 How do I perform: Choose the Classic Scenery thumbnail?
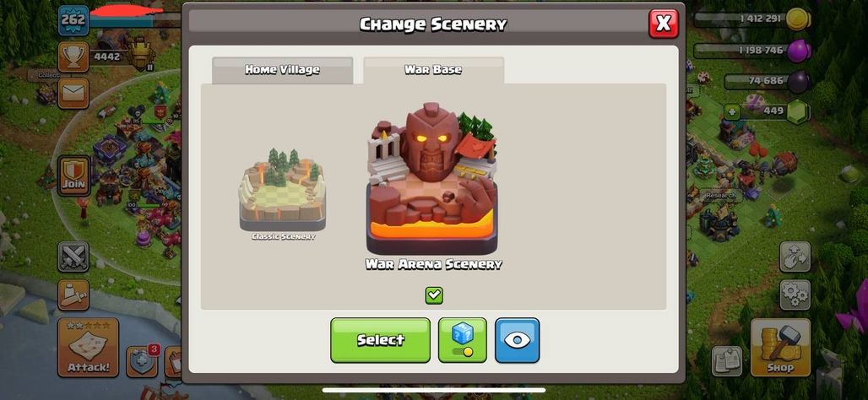coord(283,195)
